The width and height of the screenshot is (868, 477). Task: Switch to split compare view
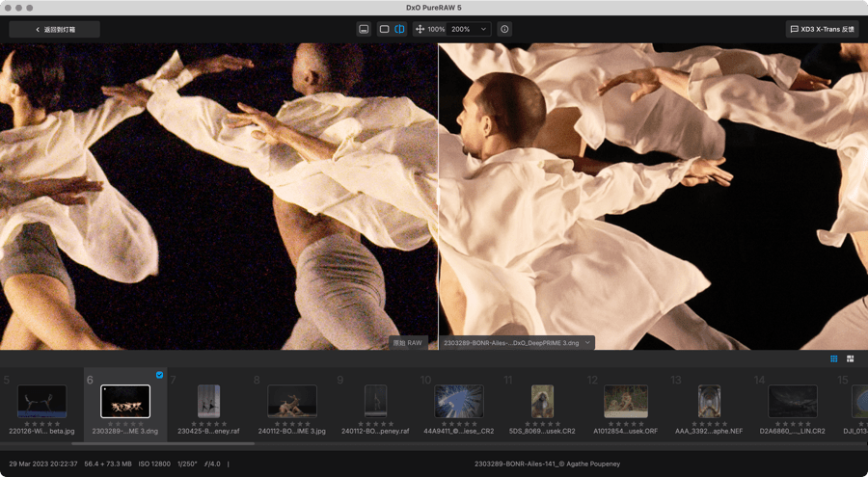[399, 29]
